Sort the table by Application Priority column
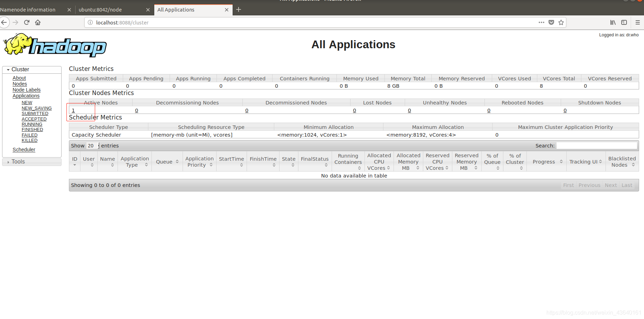This screenshot has width=644, height=319. (x=199, y=161)
